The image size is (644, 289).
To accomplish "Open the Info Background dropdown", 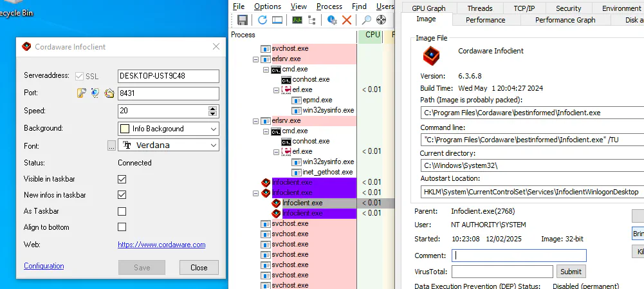I will [x=214, y=129].
